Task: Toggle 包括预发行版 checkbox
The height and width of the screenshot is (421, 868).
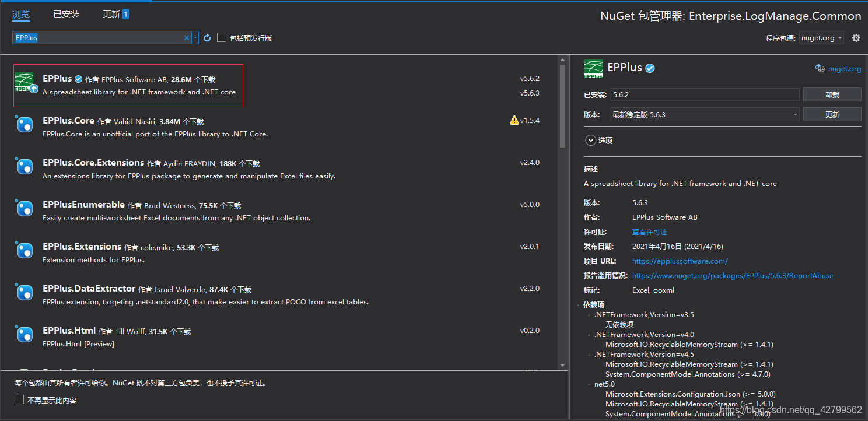Action: pyautogui.click(x=222, y=37)
